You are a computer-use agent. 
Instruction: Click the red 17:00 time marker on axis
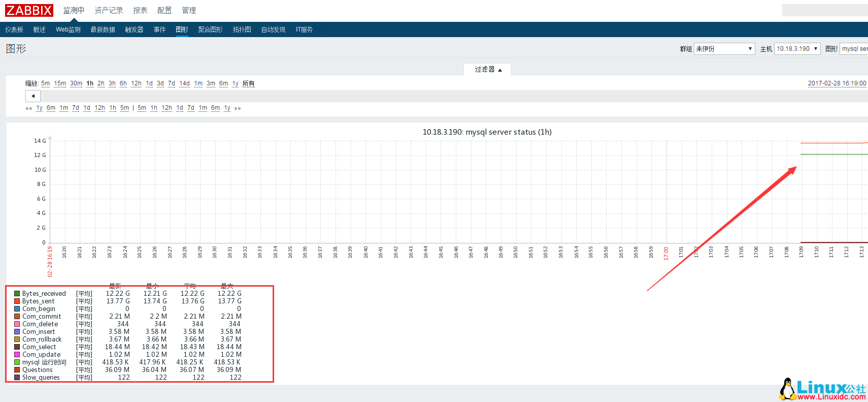tap(666, 254)
